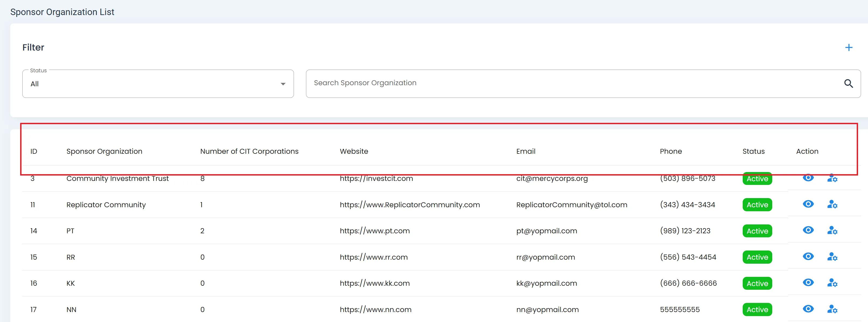Click eye icon for NN organization
Image resolution: width=868 pixels, height=322 pixels.
(x=808, y=309)
